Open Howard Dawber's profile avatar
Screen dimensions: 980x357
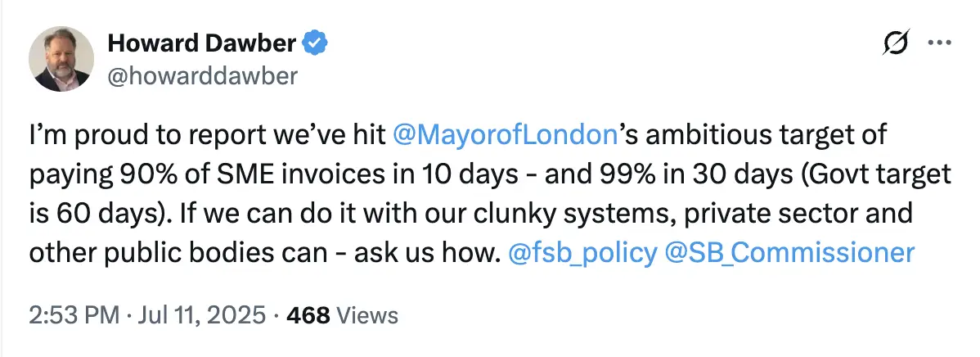[59, 61]
